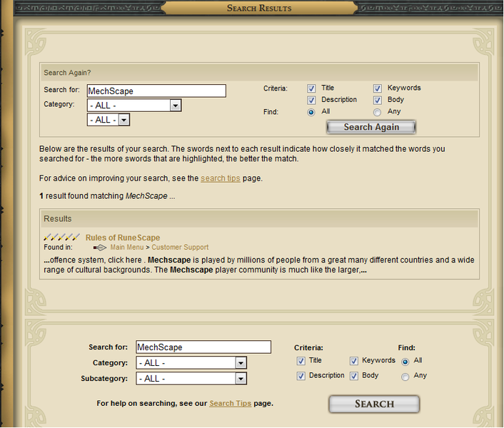This screenshot has width=504, height=428.
Task: Click the arrow icon beside Main Menu breadcrumb
Action: pyautogui.click(x=100, y=248)
